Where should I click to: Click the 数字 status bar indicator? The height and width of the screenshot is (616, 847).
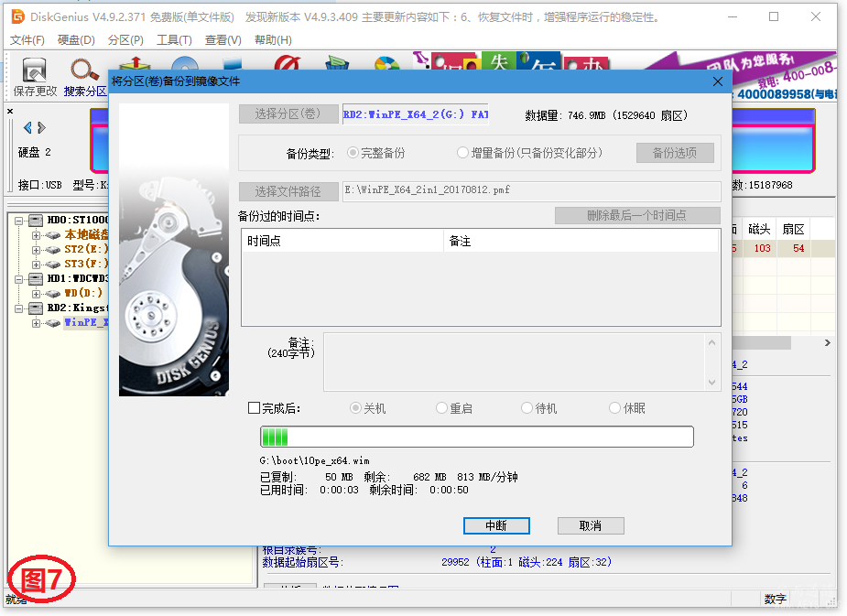coord(776,599)
